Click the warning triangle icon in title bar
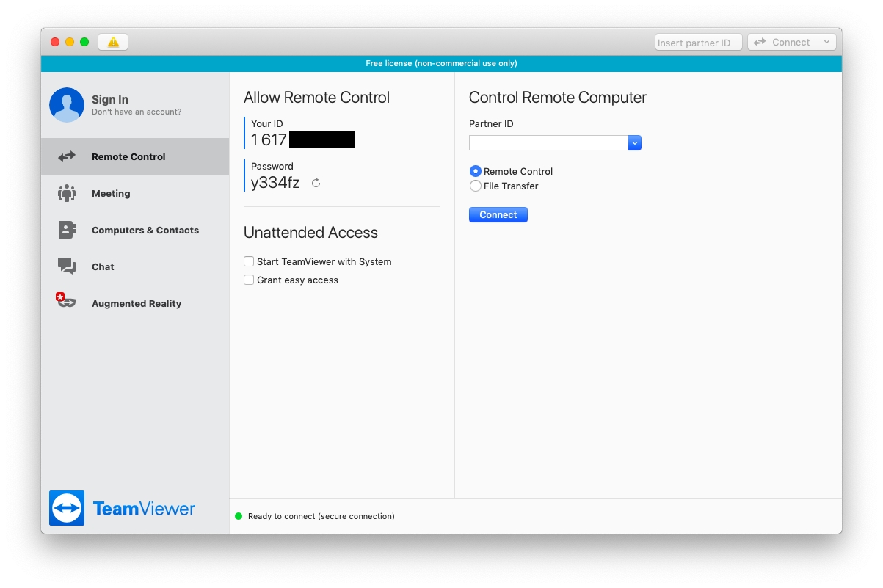Viewport: 883px width, 588px height. 113,43
